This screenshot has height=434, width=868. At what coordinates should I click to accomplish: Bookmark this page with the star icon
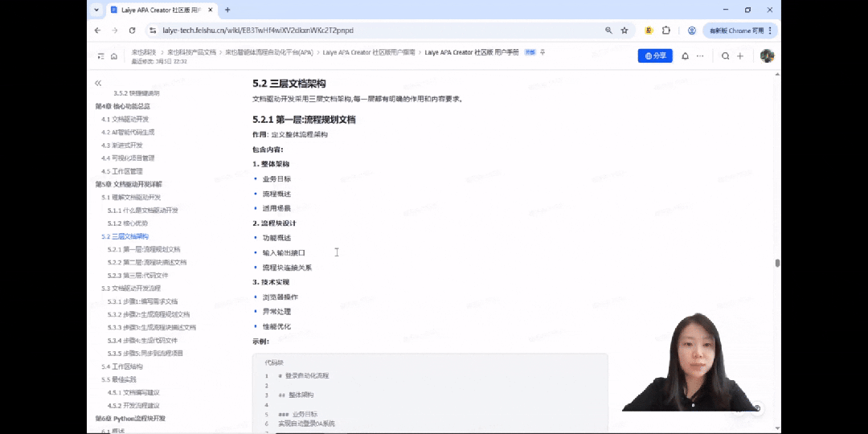(x=624, y=31)
